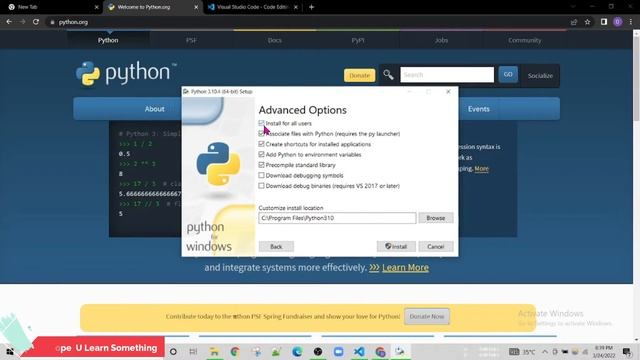Open the Python installer taskbar icon
The image size is (640, 360).
pos(400,351)
